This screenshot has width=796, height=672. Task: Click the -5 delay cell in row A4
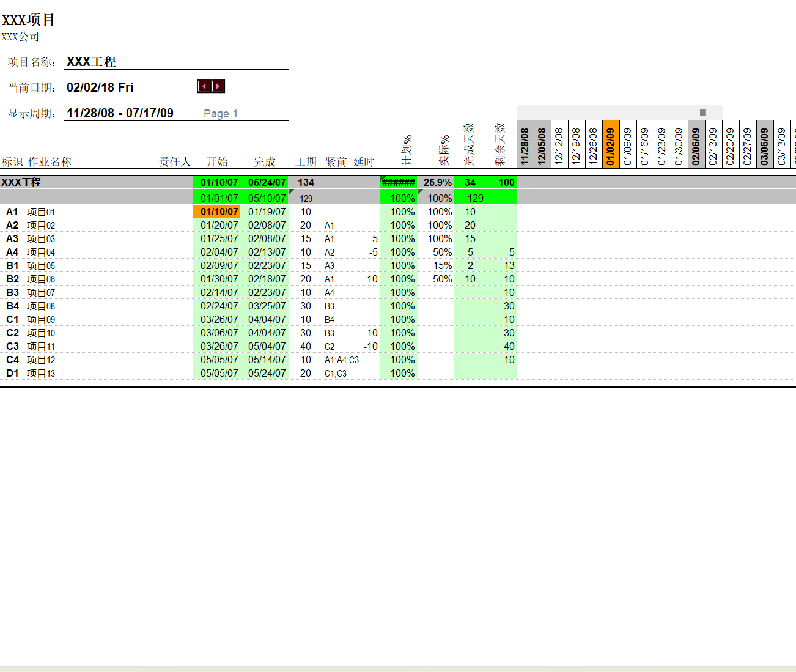(x=373, y=252)
